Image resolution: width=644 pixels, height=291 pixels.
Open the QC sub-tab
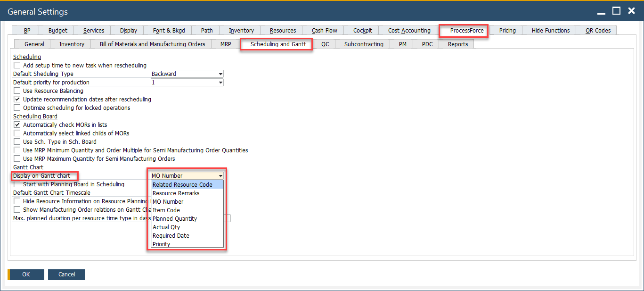pos(325,44)
